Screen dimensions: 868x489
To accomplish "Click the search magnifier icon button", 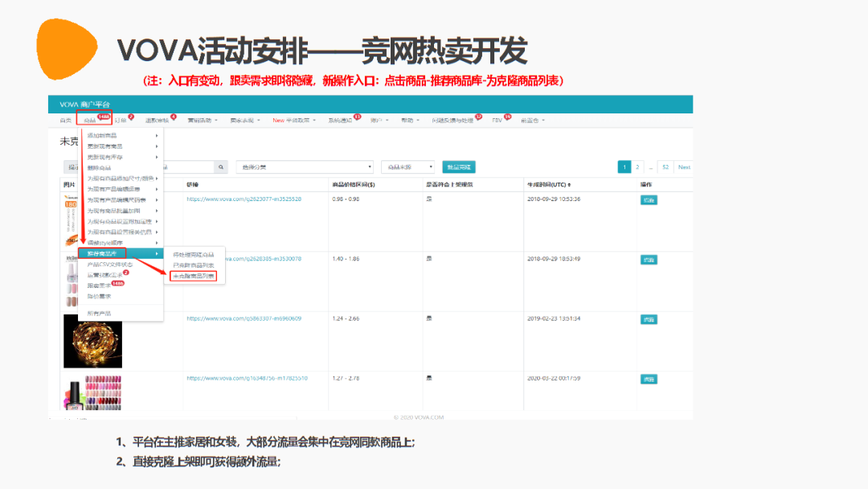I will tap(221, 166).
